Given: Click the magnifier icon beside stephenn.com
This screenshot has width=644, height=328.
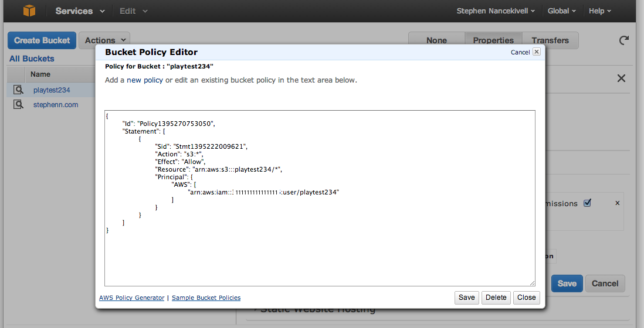Looking at the screenshot, I should tap(18, 104).
